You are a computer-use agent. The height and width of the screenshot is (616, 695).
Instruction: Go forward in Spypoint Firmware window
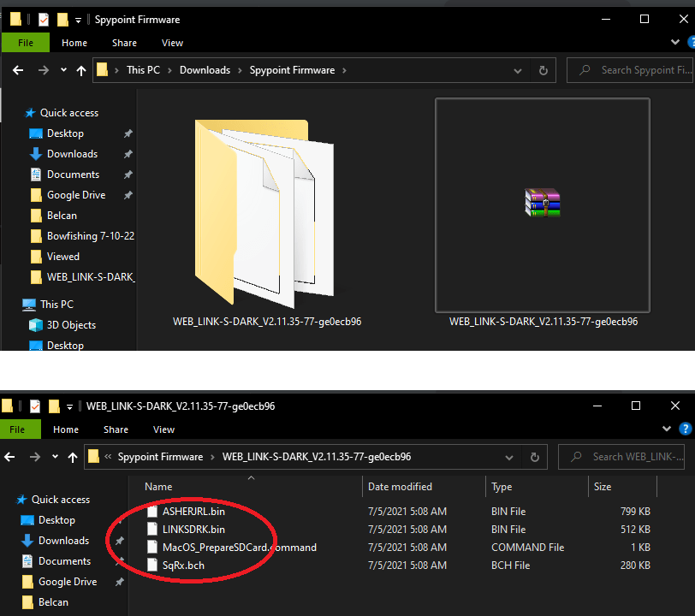click(44, 70)
